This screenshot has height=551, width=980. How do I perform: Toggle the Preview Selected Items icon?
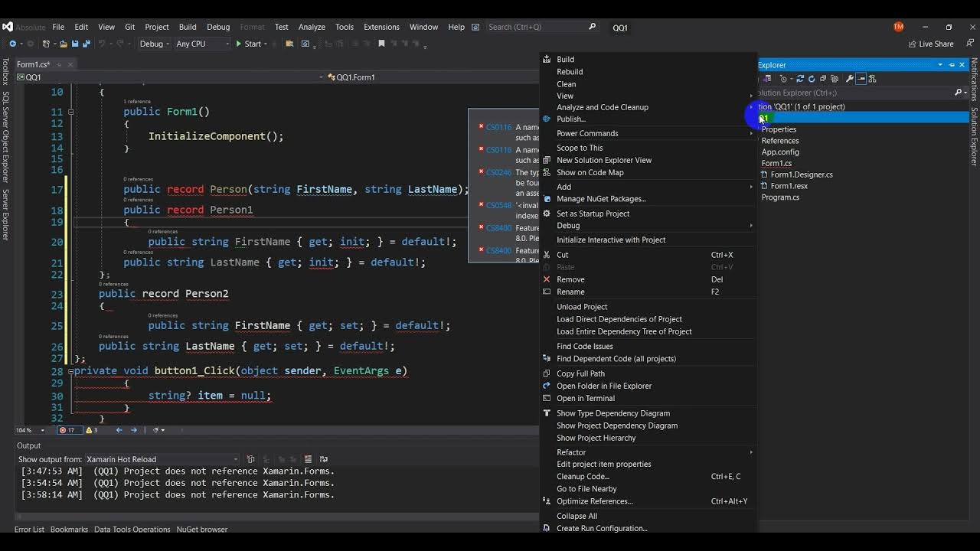(x=861, y=79)
